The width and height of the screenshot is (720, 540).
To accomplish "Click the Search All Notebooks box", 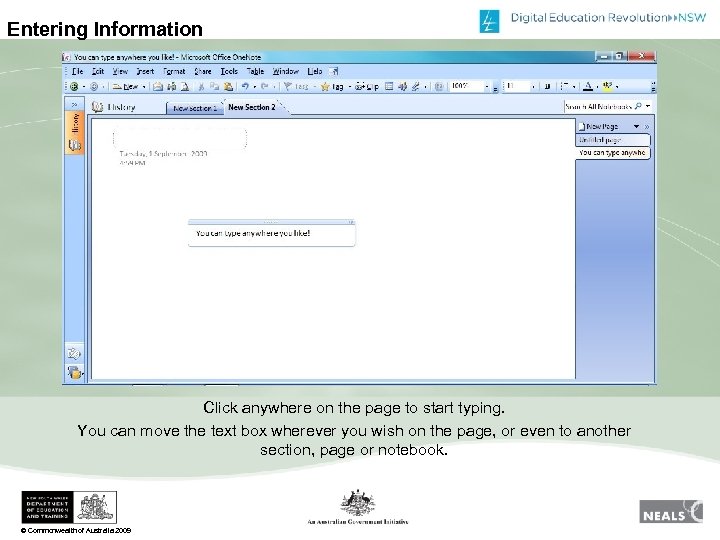I will (x=599, y=107).
